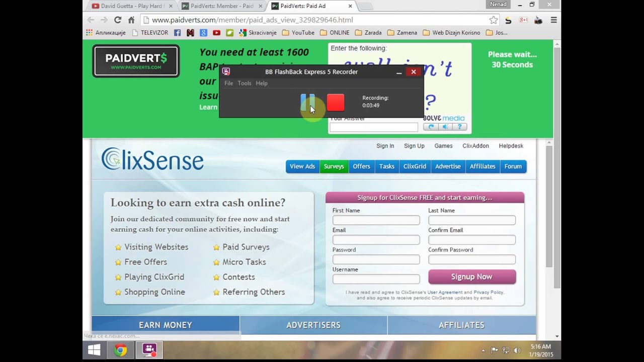Open the Apps bookmarks shortcut
Viewport: 644px width, 362px height.
(x=106, y=33)
